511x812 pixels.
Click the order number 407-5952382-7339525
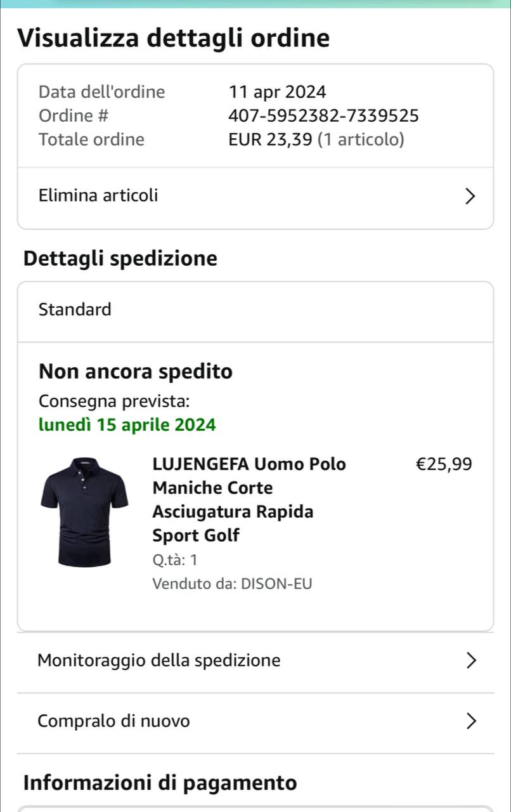[323, 116]
